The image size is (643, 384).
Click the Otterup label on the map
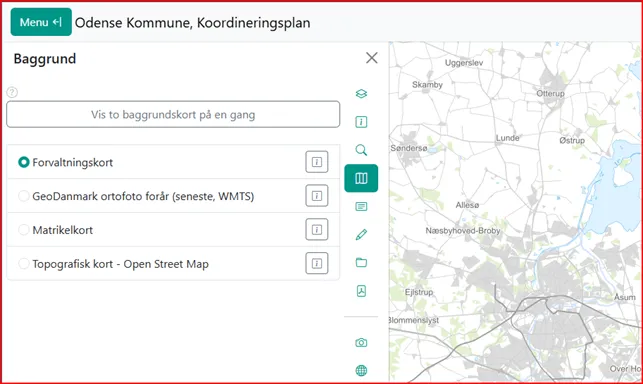click(x=550, y=94)
